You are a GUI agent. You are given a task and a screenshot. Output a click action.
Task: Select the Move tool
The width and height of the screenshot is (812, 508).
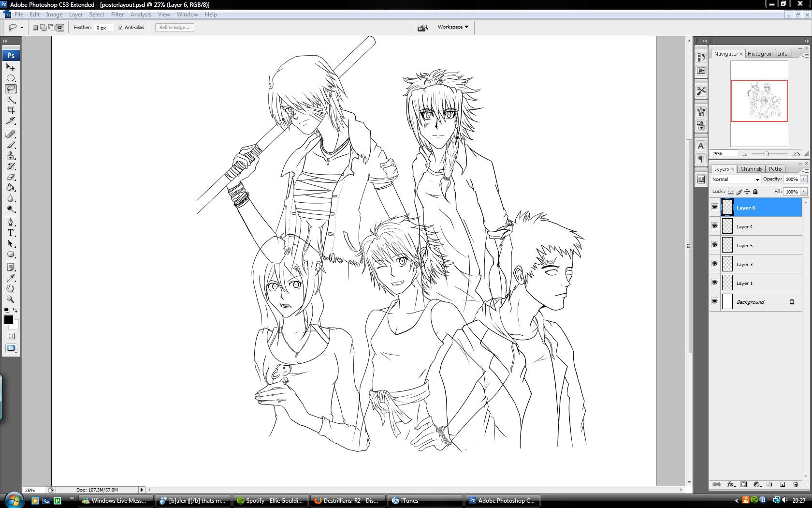point(11,67)
